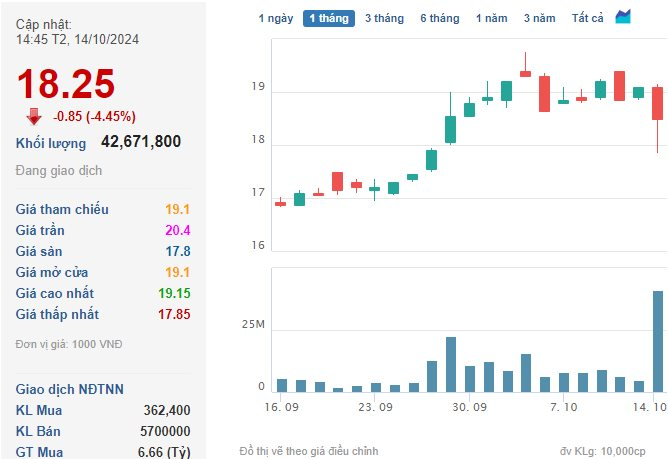Click the Giá sàn value 17.8
The width and height of the screenshot is (668, 459).
coord(178,251)
